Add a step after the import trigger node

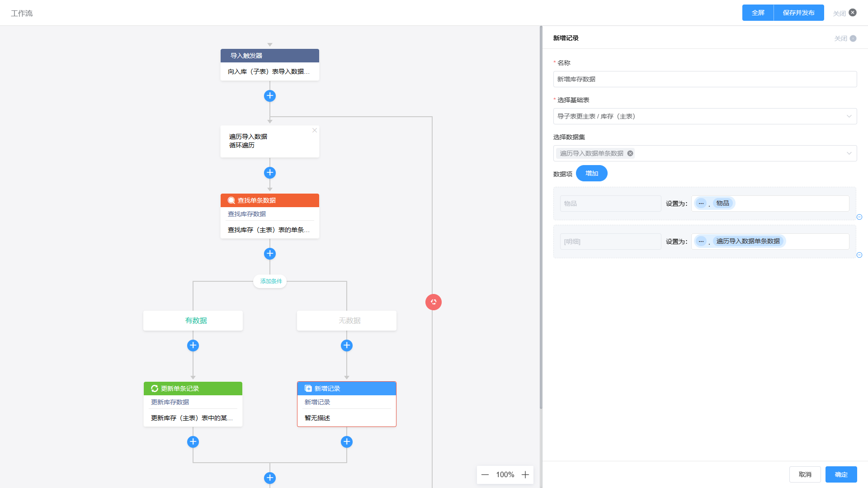pos(270,96)
